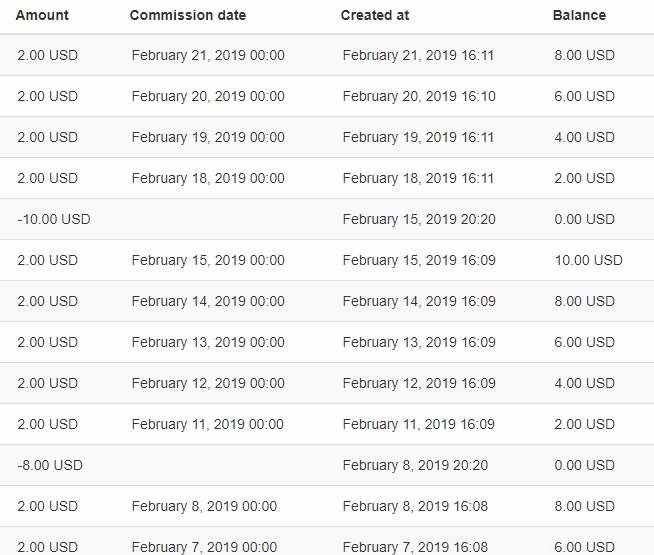Select commission date February 15, 2019 00:00

(x=208, y=260)
